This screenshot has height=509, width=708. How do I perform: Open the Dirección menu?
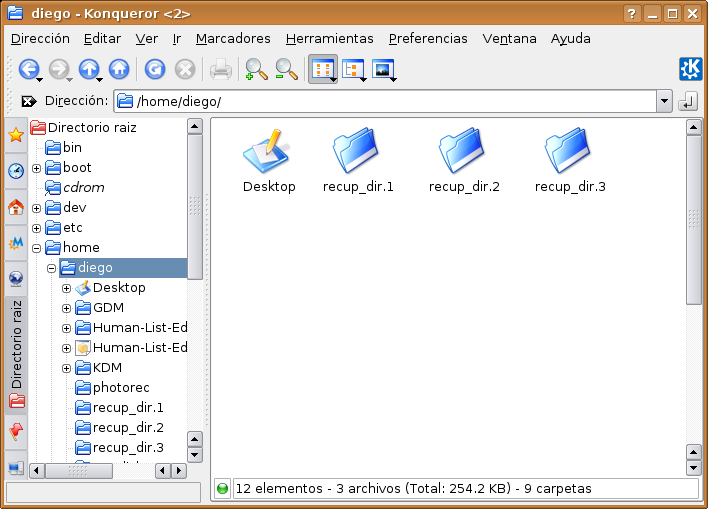pyautogui.click(x=40, y=39)
